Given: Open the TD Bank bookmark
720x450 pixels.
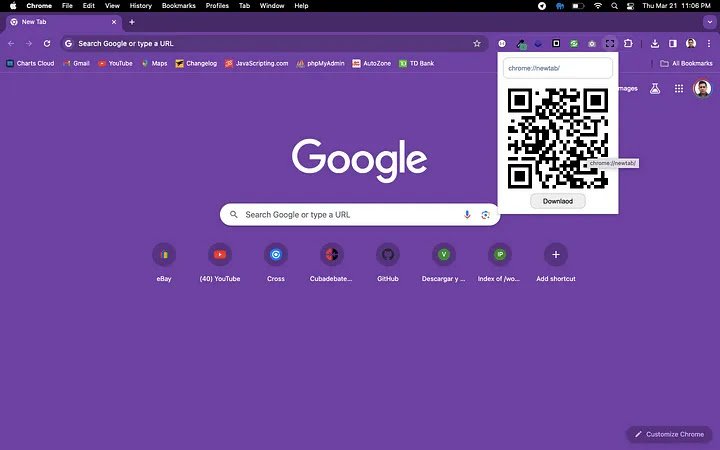Looking at the screenshot, I should (416, 63).
